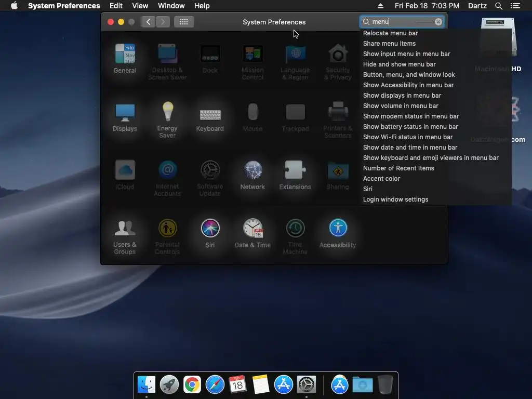This screenshot has height=399, width=532.
Task: Open the Apple menu
Action: click(x=14, y=6)
